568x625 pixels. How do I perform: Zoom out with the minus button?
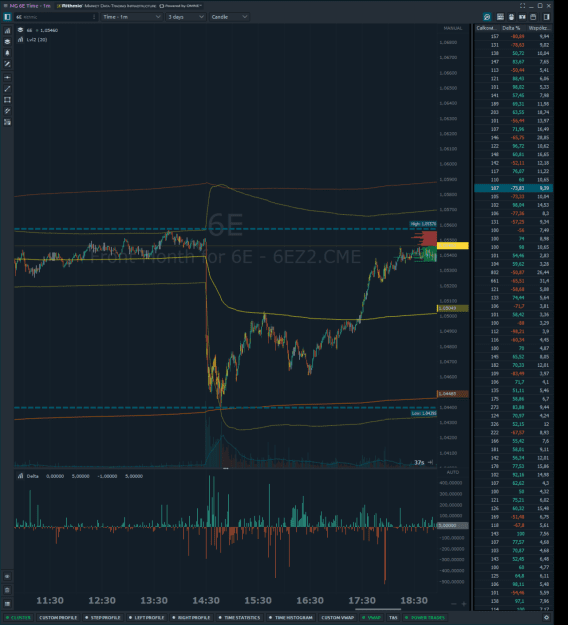[453, 604]
